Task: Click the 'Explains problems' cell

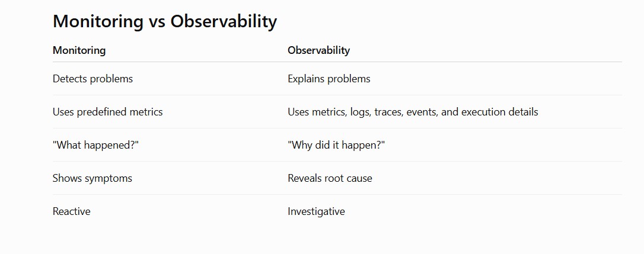Action: 329,79
